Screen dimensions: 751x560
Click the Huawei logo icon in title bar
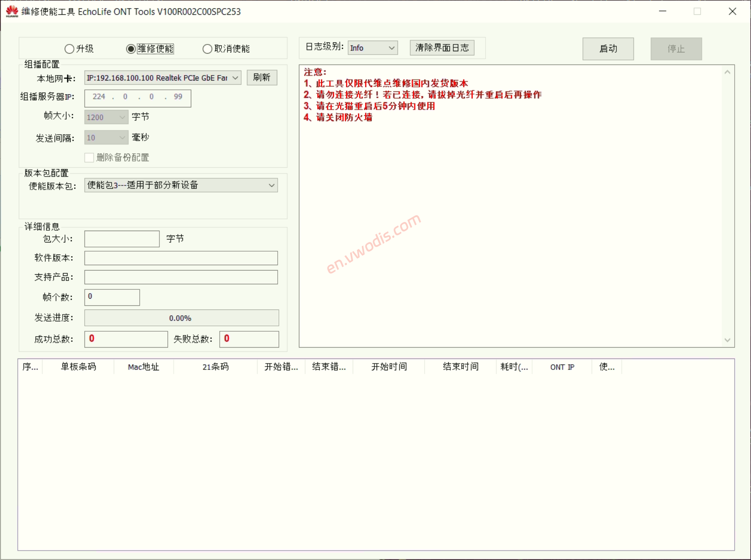pos(12,11)
